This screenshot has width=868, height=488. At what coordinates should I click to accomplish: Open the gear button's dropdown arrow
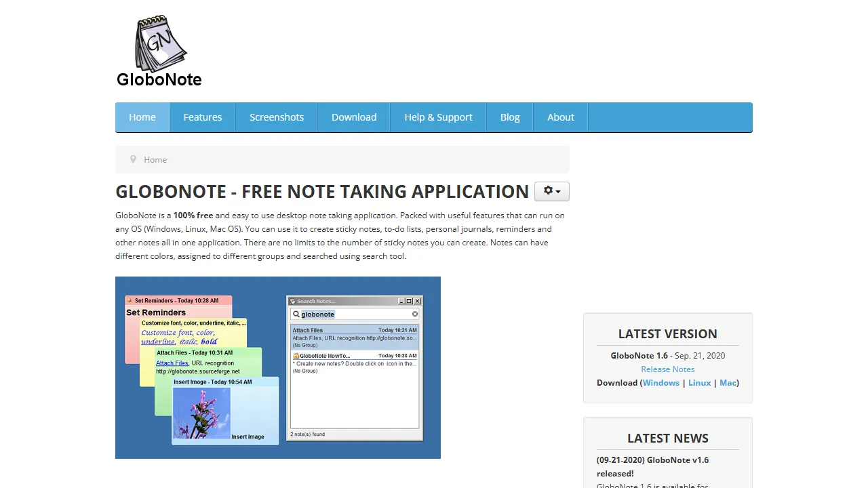[x=557, y=191]
